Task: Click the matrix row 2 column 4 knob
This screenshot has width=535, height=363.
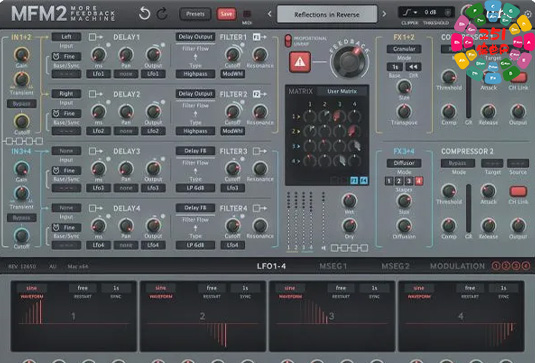Action: coord(354,131)
